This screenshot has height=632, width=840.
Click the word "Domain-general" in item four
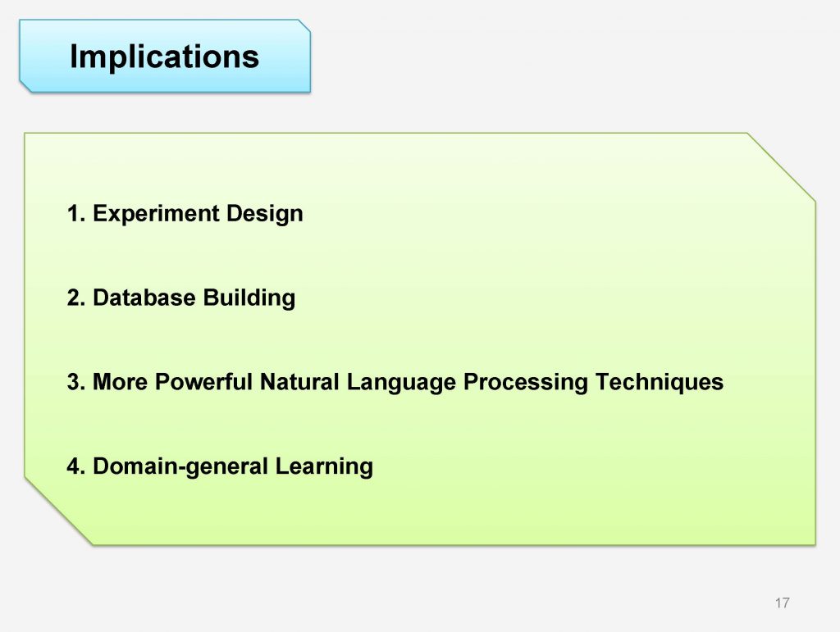point(181,466)
